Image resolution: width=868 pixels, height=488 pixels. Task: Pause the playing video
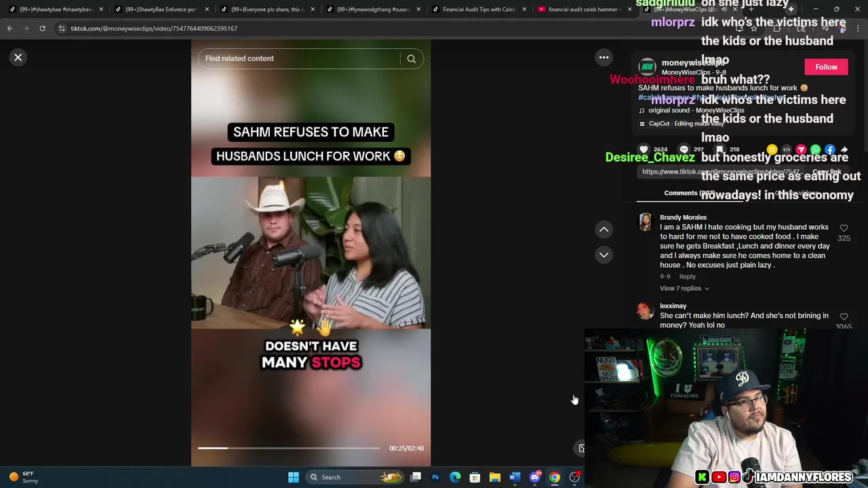[311, 253]
